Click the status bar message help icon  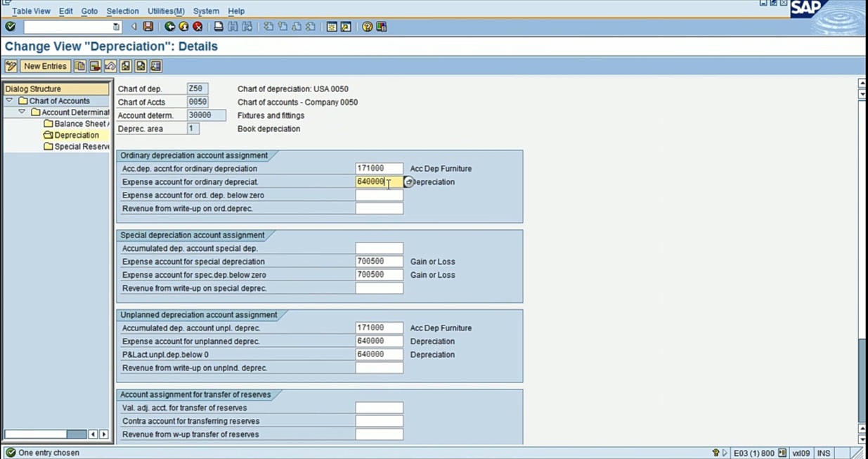click(x=715, y=453)
